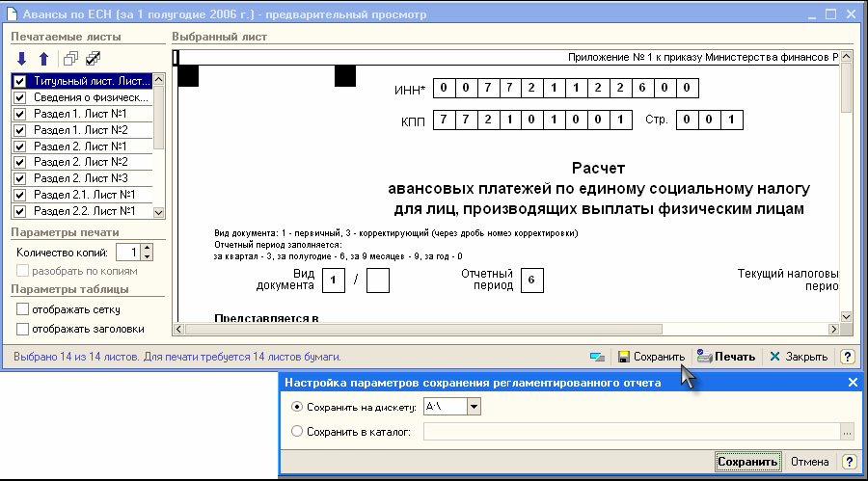Click help icon in the preview toolbar
Screen dimensions: 868x481
click(847, 357)
